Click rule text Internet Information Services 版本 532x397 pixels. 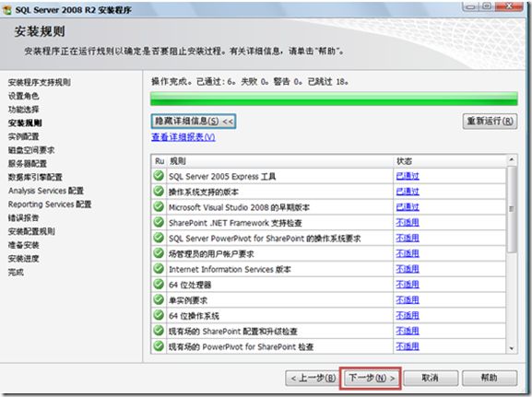[x=230, y=270]
